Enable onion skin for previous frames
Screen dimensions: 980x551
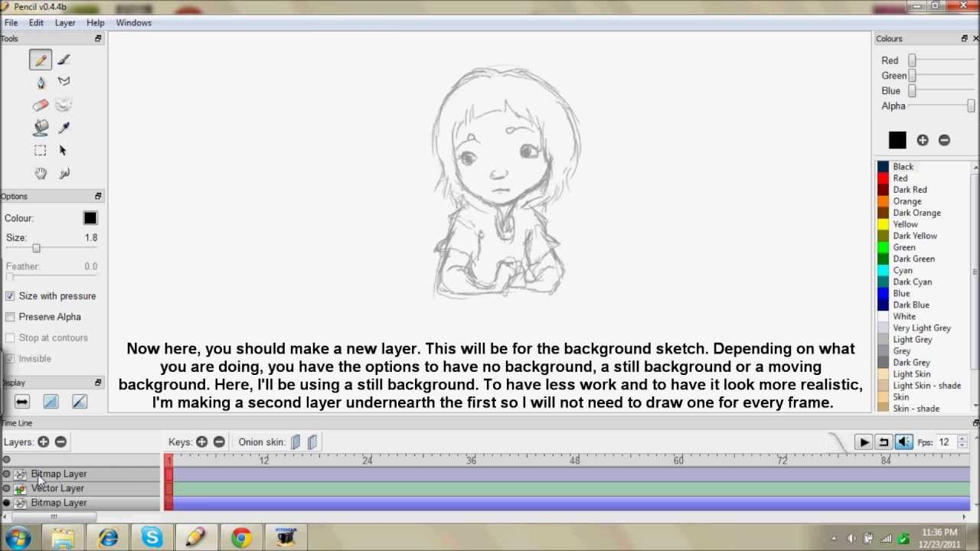pos(296,442)
